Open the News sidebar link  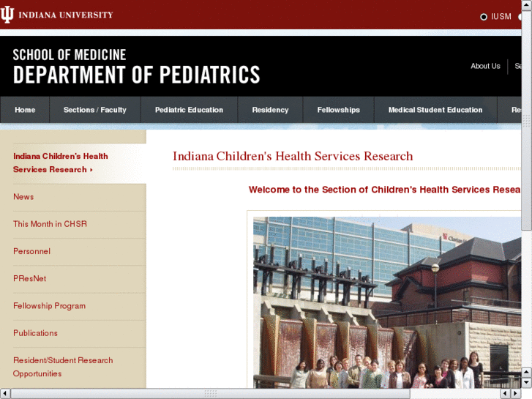[x=23, y=197]
